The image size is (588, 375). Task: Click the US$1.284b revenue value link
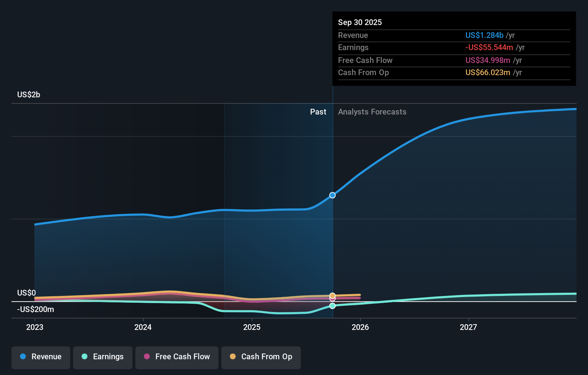click(484, 35)
